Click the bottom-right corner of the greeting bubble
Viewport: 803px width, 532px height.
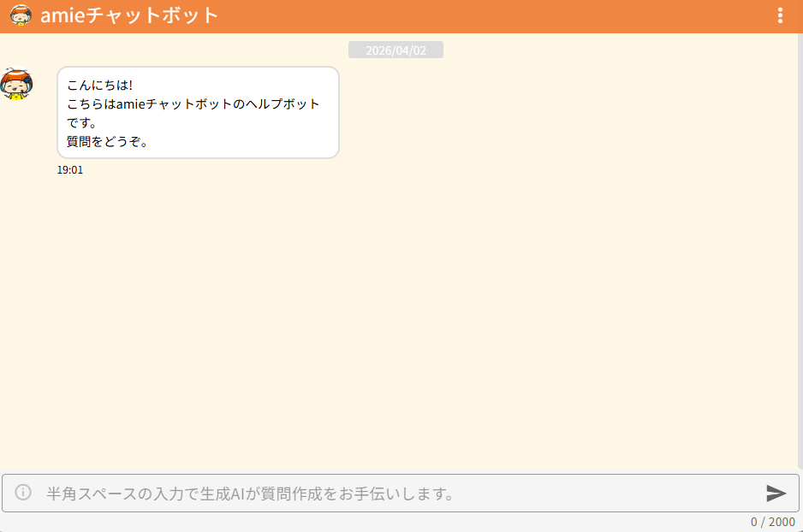click(x=334, y=153)
